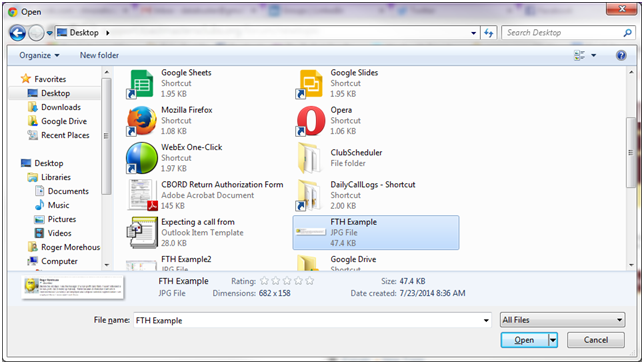Open the view options dropdown arrow
The image size is (644, 364).
(593, 55)
